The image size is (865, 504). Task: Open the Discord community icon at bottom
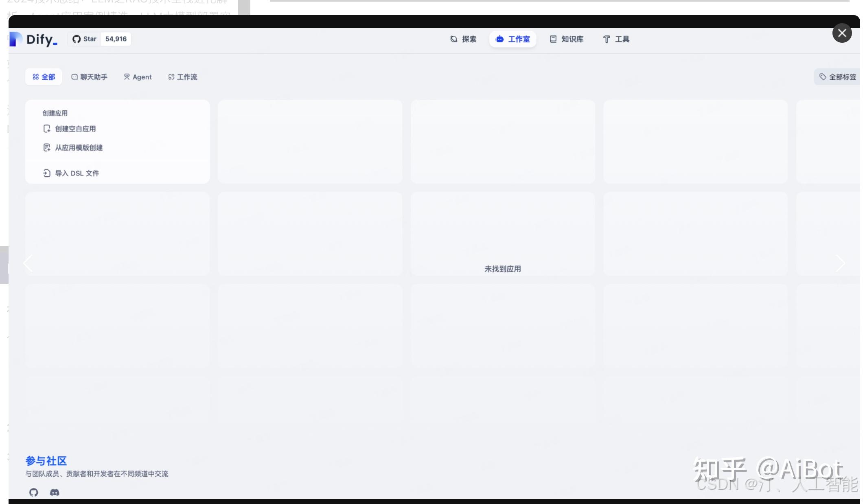pos(55,492)
